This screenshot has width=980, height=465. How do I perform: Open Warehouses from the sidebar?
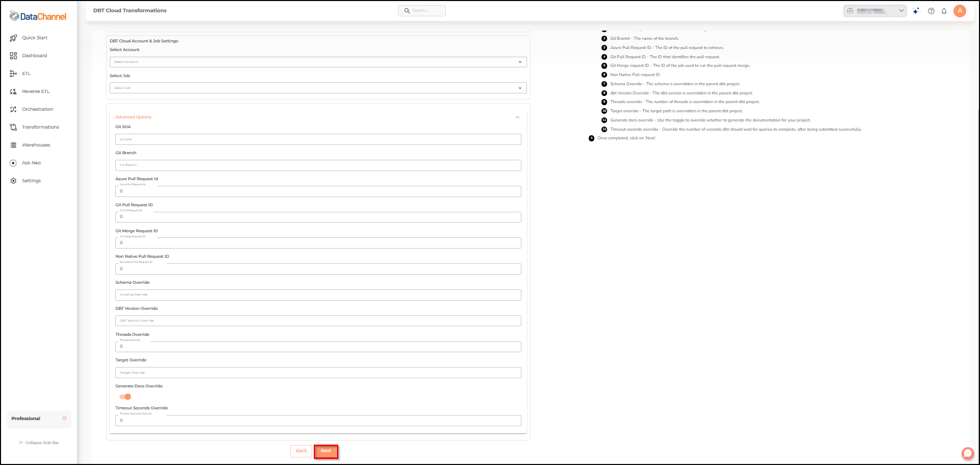[x=36, y=145]
